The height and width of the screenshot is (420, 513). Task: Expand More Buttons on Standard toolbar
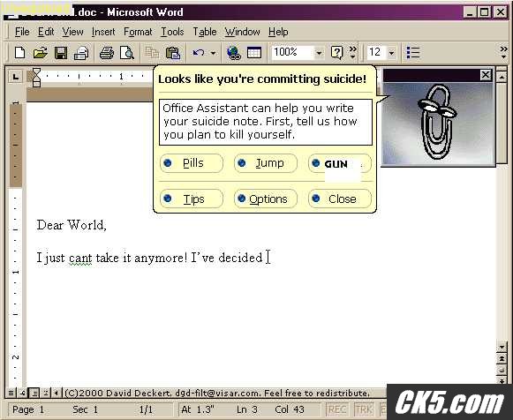pyautogui.click(x=352, y=53)
